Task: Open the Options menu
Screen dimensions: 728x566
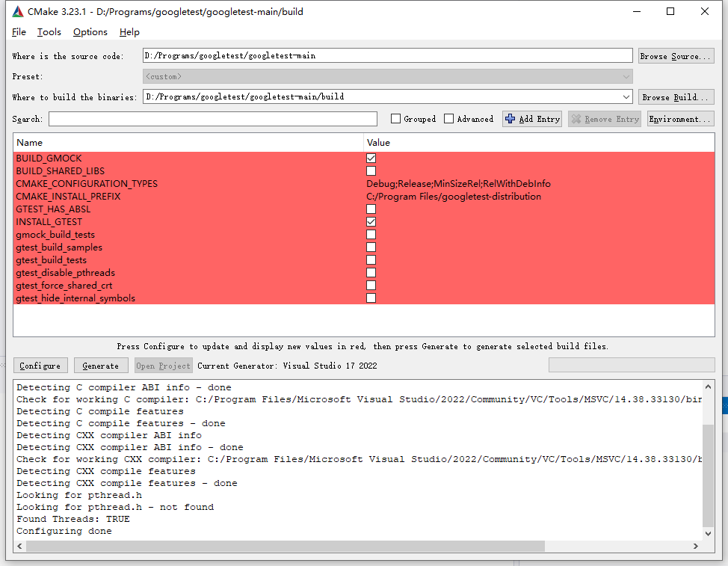Action: 90,32
